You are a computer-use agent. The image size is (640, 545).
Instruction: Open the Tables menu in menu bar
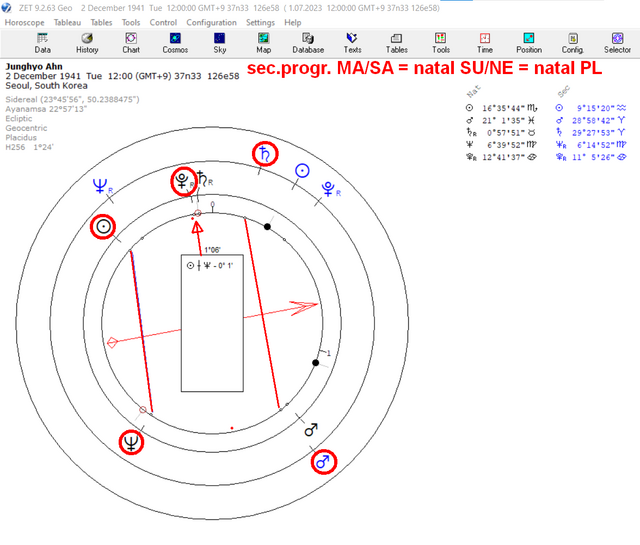[101, 22]
